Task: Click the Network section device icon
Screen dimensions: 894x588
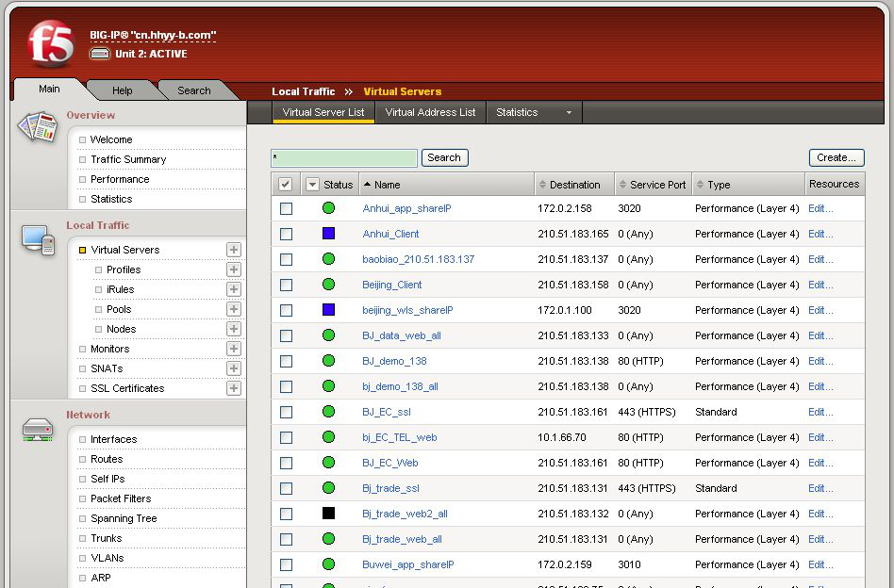Action: pos(38,430)
